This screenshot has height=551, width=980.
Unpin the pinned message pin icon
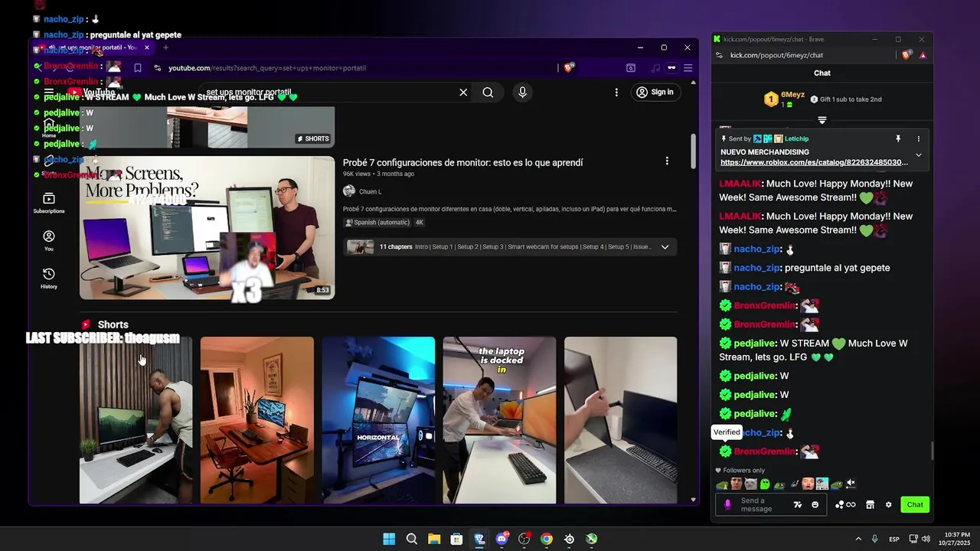coord(898,139)
